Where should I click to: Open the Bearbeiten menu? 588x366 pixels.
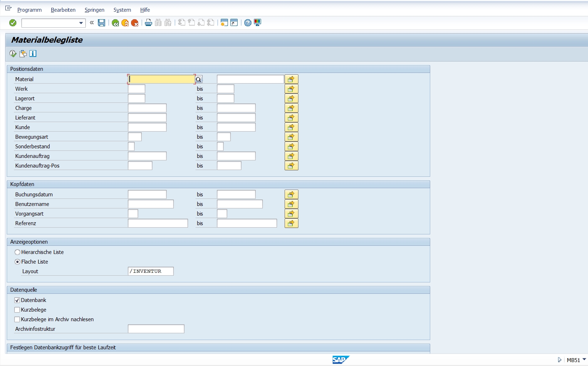click(63, 10)
